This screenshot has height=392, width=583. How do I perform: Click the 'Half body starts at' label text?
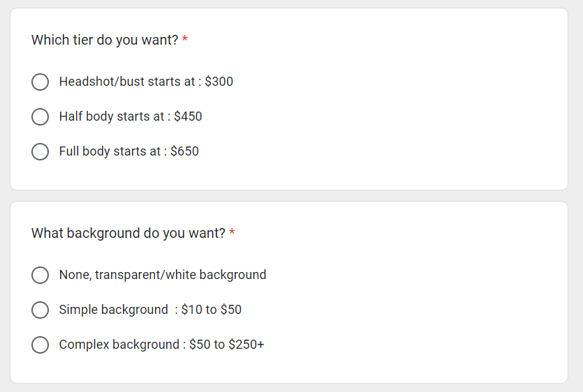coord(112,116)
